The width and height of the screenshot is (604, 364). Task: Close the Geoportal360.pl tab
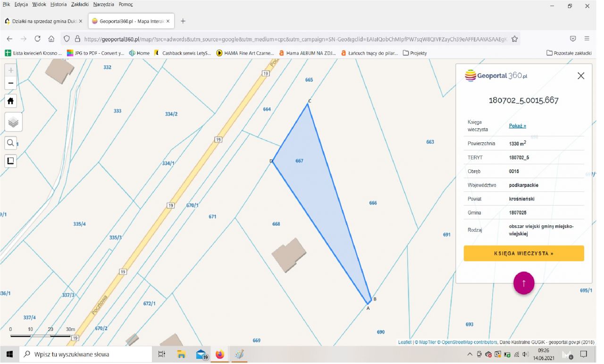[x=168, y=21]
